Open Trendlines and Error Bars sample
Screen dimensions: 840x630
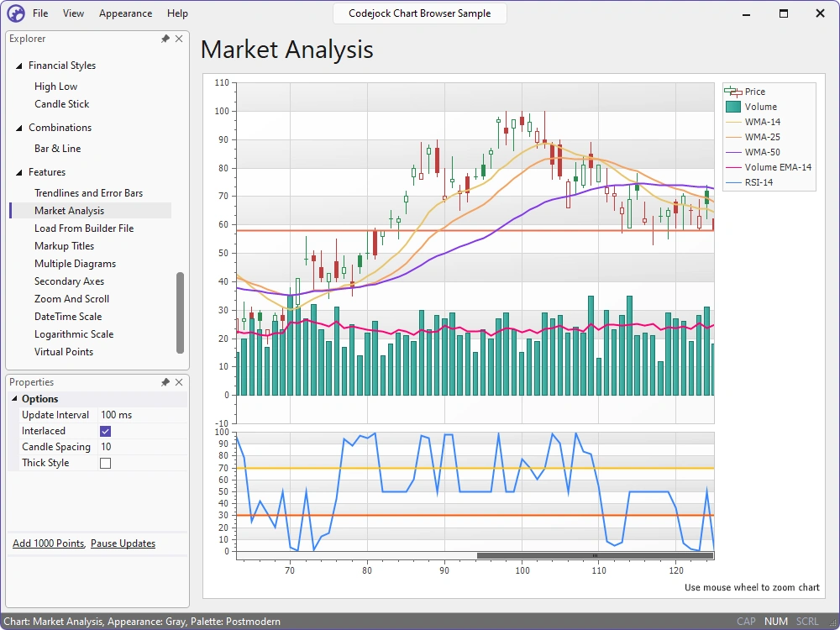[88, 193]
